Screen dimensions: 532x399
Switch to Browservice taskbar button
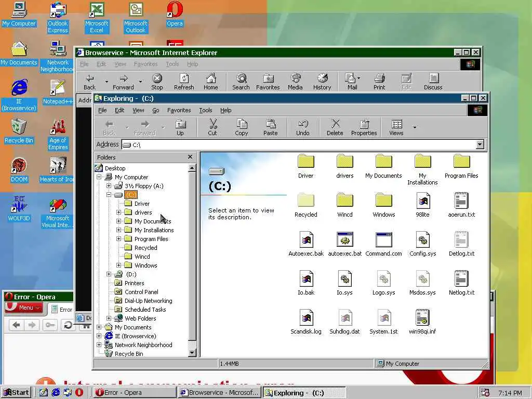pyautogui.click(x=220, y=393)
